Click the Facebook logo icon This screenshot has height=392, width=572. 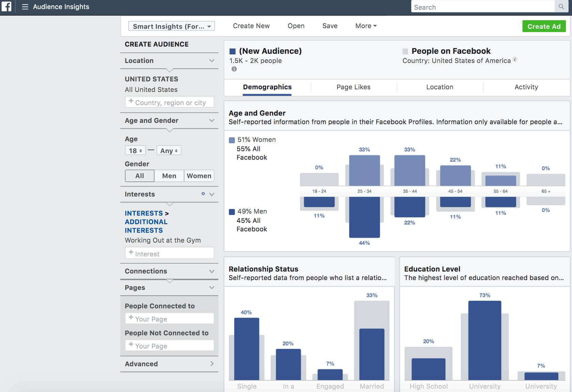pos(6,6)
